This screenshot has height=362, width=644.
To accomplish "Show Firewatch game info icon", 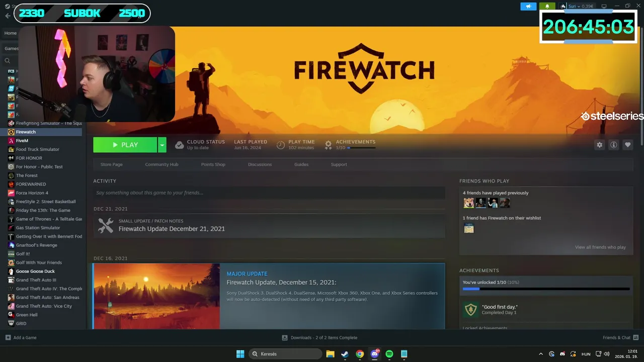I will pos(613,145).
